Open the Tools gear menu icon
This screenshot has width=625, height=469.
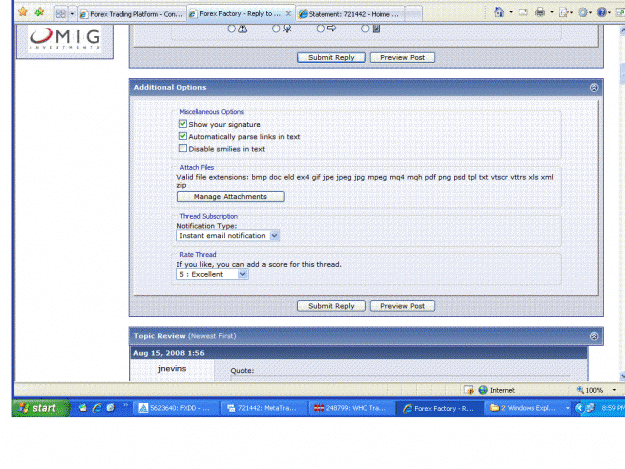583,13
